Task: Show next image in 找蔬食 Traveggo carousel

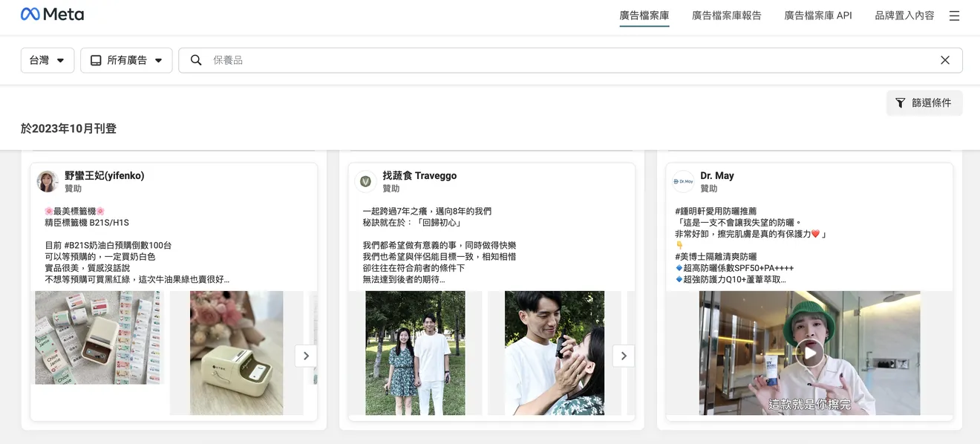Action: pos(624,356)
